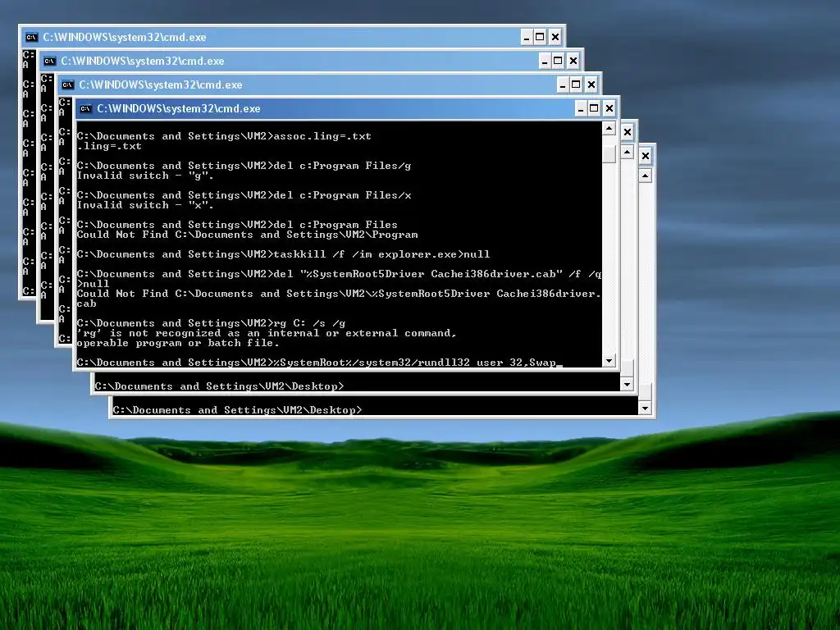Screen dimensions: 840x630
Task: Click the 'Invalid switch - "g".' output
Action: [145, 176]
